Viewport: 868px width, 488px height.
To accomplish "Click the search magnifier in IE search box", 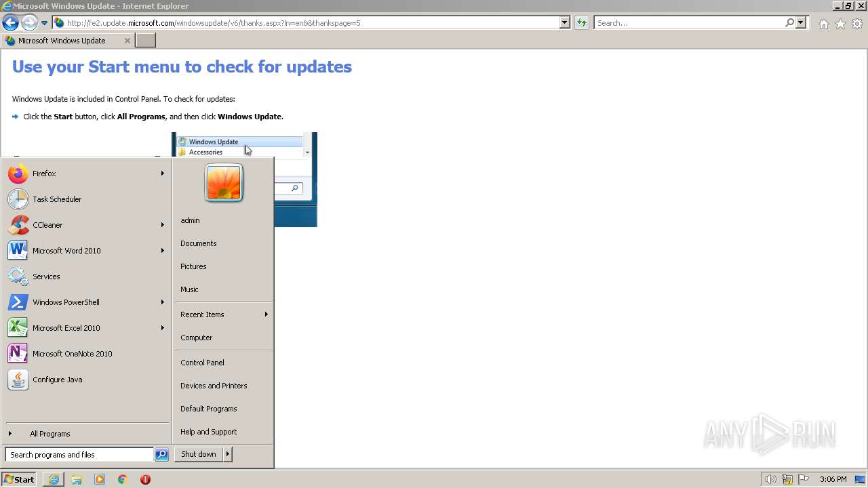I will click(789, 22).
